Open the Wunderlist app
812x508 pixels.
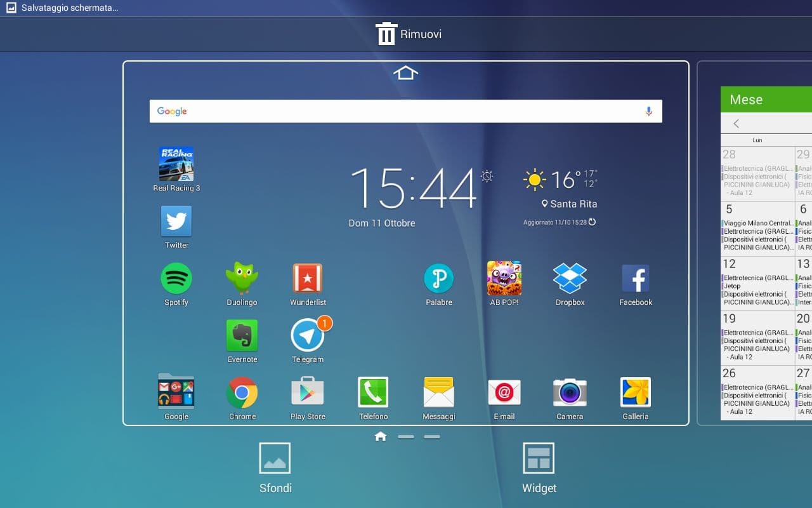tap(308, 278)
